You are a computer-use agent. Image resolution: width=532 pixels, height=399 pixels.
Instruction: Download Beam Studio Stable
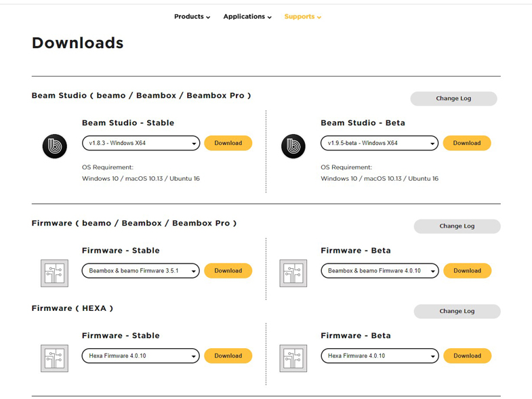point(228,143)
